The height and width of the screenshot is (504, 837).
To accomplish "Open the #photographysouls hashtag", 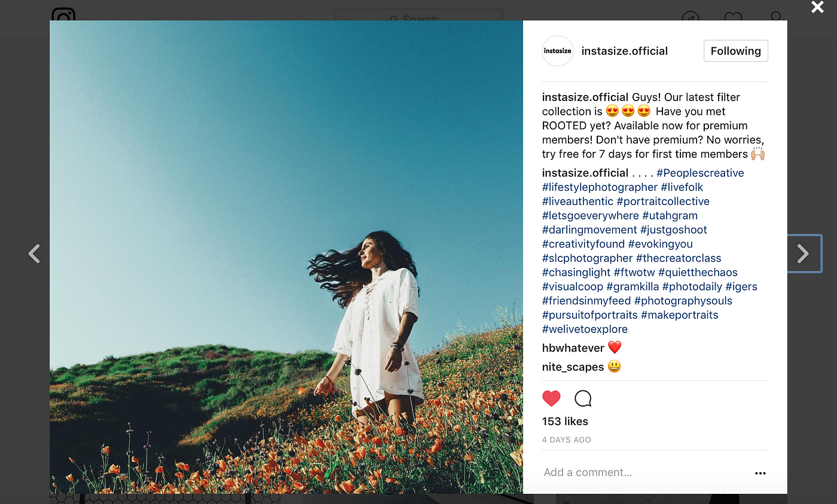I will (683, 301).
